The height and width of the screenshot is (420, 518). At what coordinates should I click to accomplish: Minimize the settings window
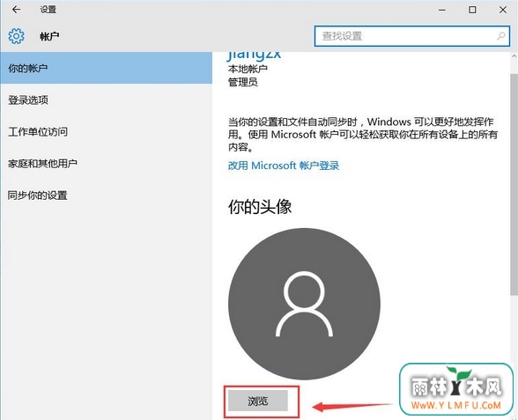442,10
